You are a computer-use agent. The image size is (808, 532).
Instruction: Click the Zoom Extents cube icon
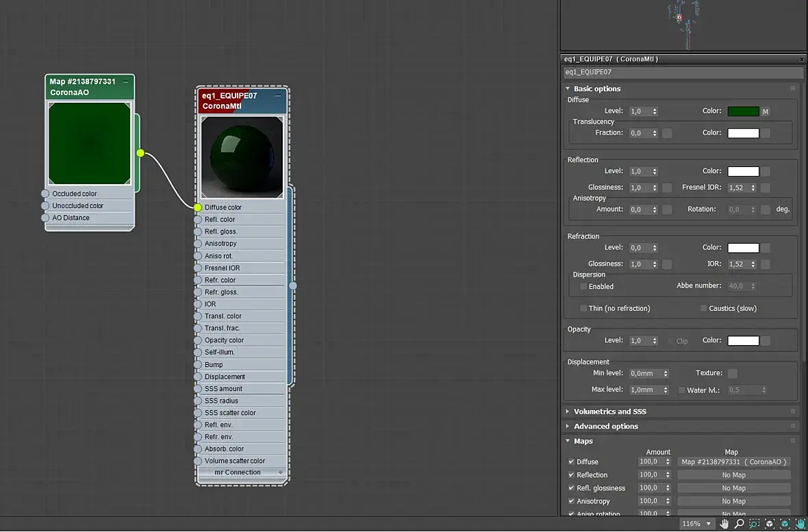[x=770, y=524]
